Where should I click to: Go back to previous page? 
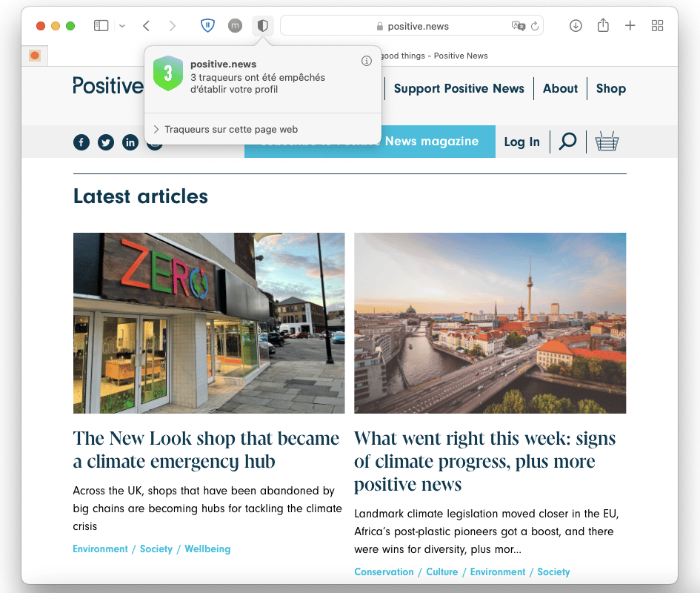coord(146,26)
